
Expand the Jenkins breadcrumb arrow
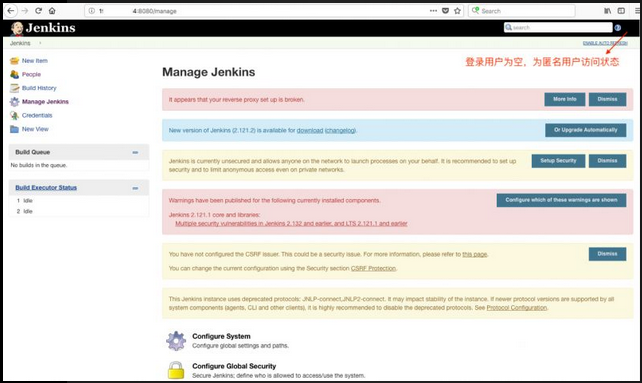click(x=40, y=43)
